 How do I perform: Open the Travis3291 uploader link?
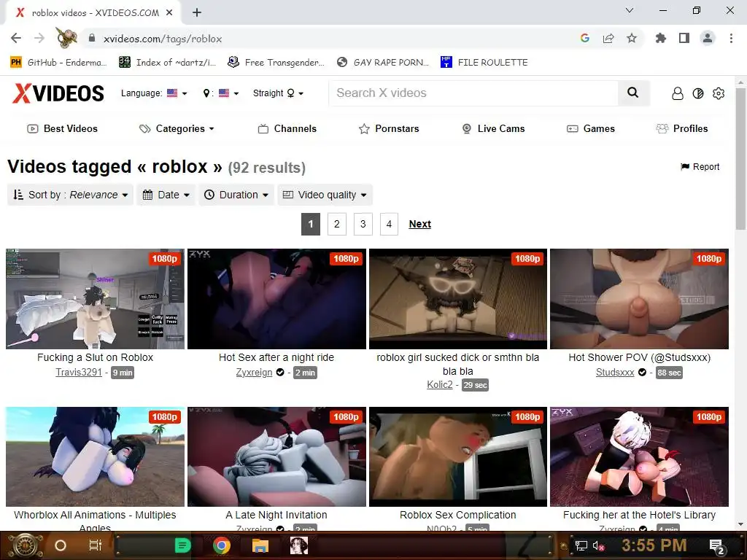click(79, 372)
